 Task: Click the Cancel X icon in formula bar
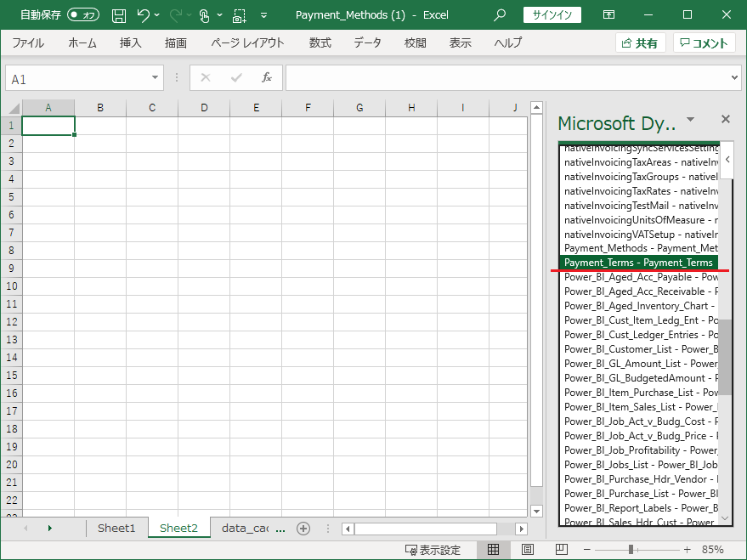click(206, 77)
